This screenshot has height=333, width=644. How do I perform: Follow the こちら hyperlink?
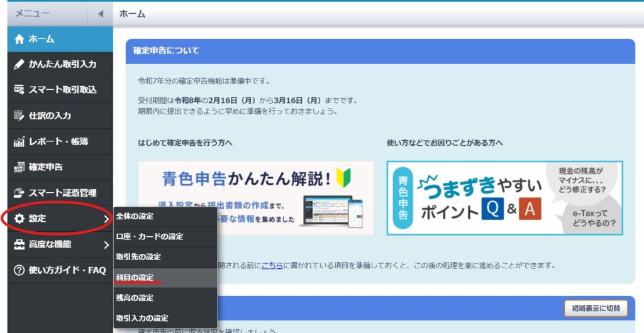click(x=272, y=265)
